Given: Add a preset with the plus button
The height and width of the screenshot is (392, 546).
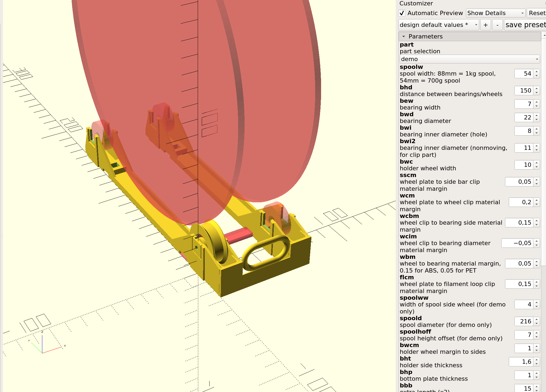Looking at the screenshot, I should pyautogui.click(x=486, y=25).
